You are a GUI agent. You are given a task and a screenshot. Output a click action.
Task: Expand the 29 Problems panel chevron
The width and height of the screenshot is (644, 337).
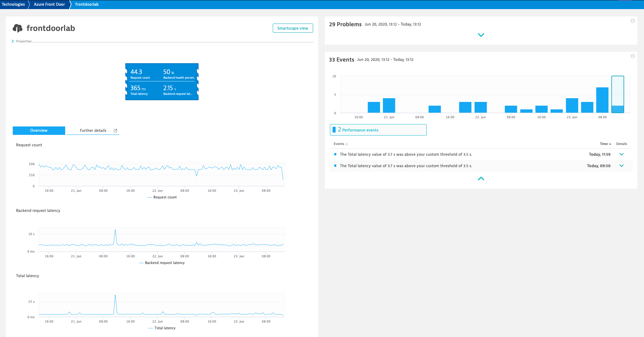pyautogui.click(x=481, y=35)
